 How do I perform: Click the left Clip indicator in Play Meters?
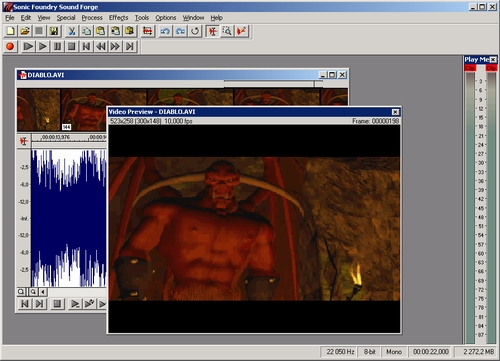click(x=470, y=68)
